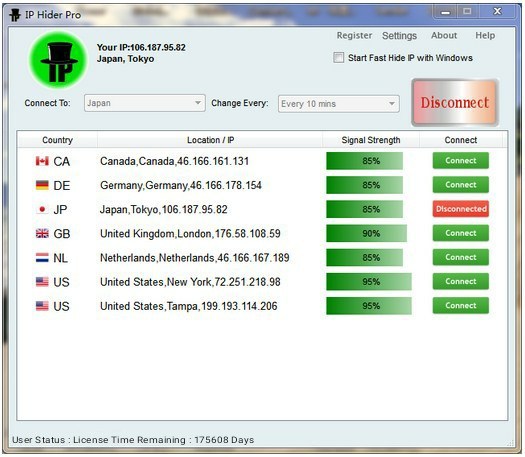525x457 pixels.
Task: Connect to the Germany server
Action: (x=461, y=185)
